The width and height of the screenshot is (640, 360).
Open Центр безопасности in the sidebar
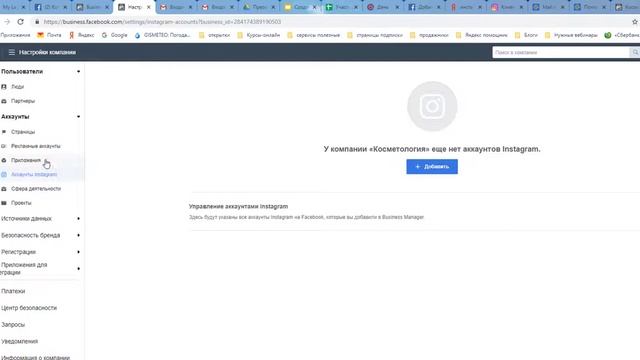29,308
